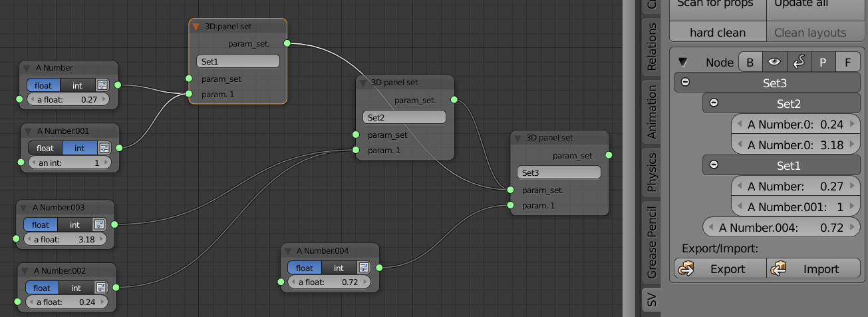This screenshot has width=868, height=317.
Task: Click the Clean layouts button
Action: tap(814, 32)
